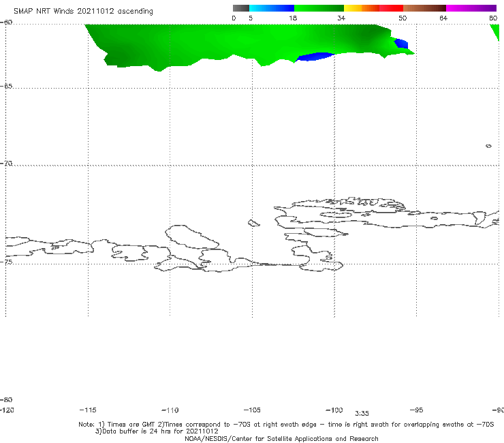
Task: Click the longitude label '-105'
Action: point(252,410)
